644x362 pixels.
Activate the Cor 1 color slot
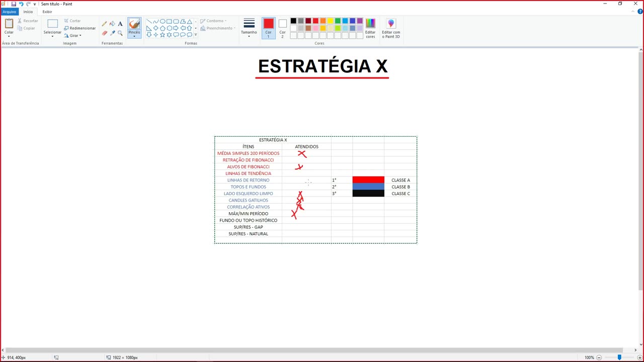tap(268, 28)
